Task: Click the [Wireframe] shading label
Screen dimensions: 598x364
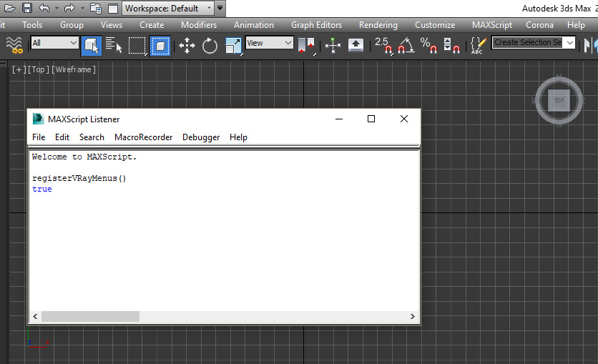Action: coord(74,69)
